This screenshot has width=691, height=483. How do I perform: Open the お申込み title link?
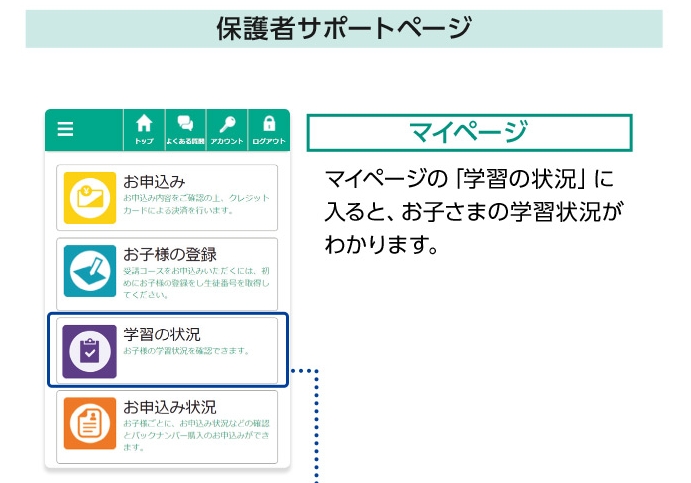click(154, 181)
